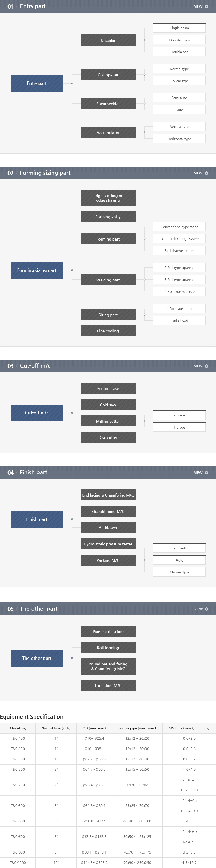Screen dimensions: 216x868
Task: Select the Shear welder box
Action: 108,104
